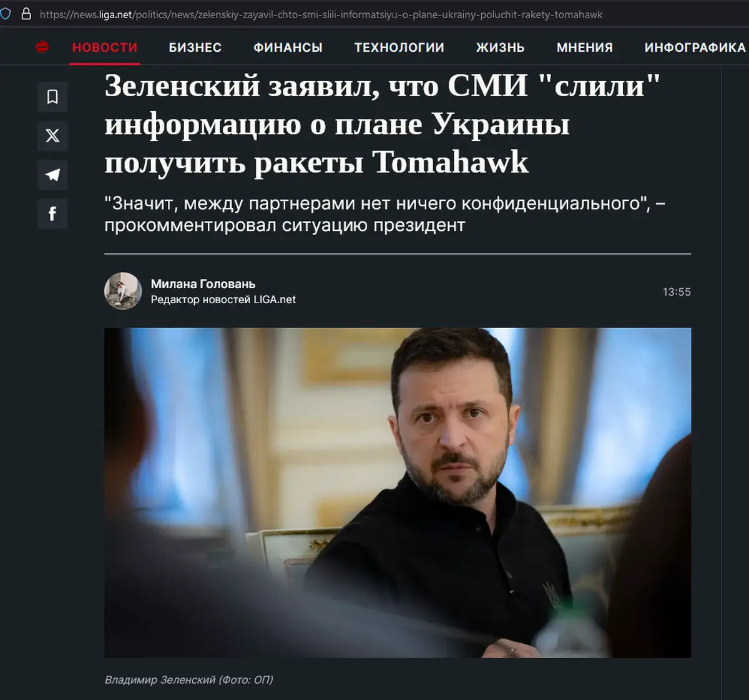Click the article headline about Tomahawk
Screen dimensions: 749x700
click(382, 124)
